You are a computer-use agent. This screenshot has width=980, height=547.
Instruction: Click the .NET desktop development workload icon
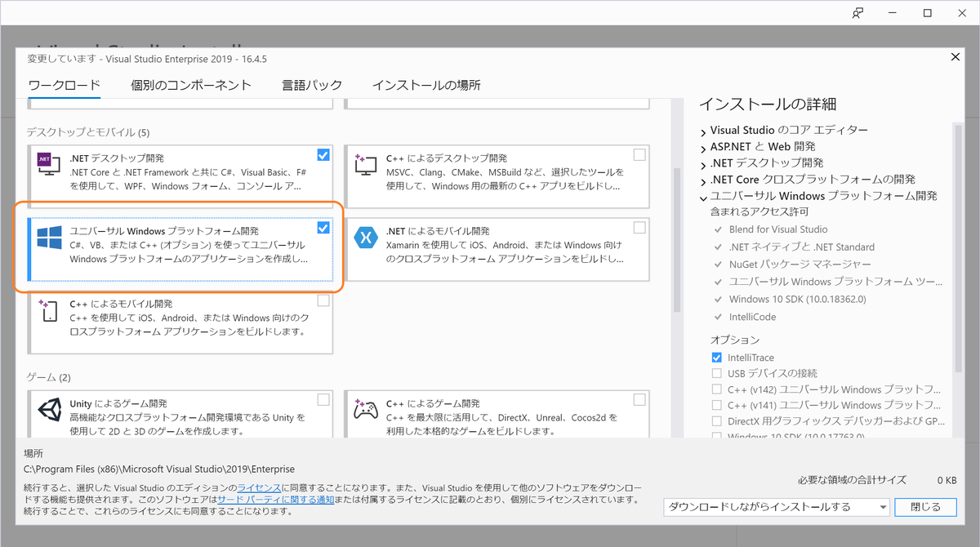click(x=49, y=163)
